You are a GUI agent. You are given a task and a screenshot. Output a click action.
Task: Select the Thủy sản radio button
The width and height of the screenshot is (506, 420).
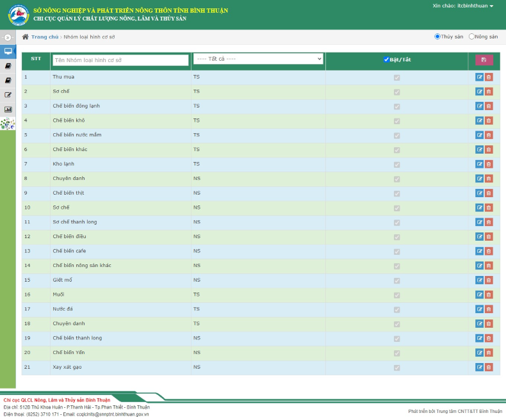437,36
